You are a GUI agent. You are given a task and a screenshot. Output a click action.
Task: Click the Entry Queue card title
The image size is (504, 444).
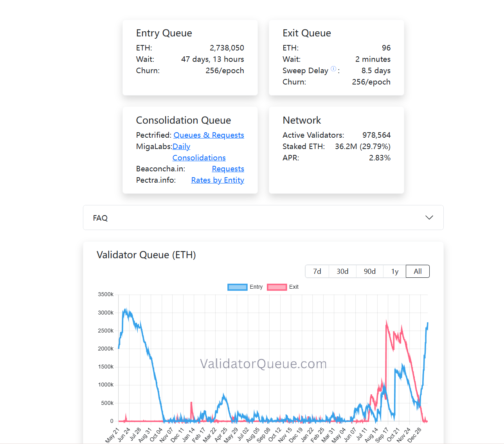(164, 33)
